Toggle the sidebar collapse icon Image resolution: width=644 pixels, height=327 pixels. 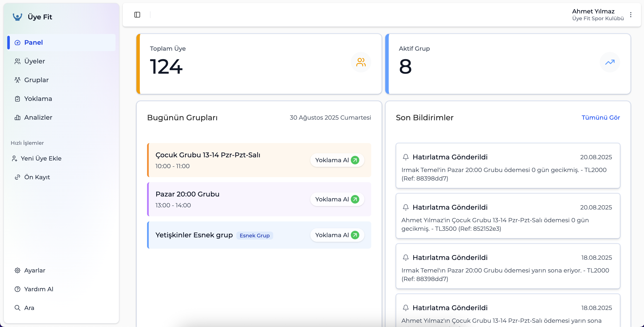(x=137, y=15)
